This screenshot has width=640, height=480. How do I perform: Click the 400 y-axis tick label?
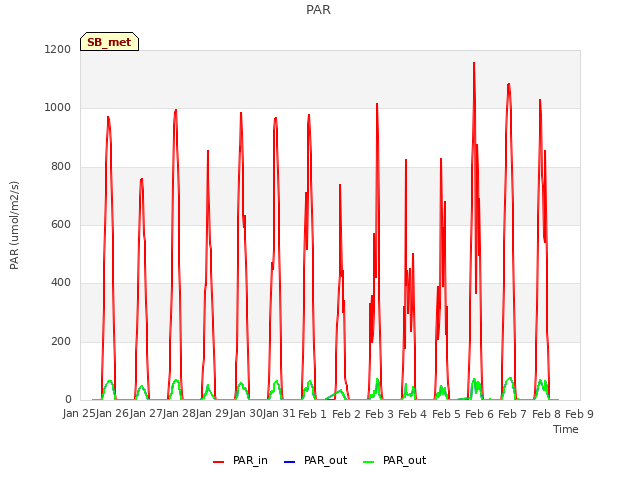coord(61,282)
